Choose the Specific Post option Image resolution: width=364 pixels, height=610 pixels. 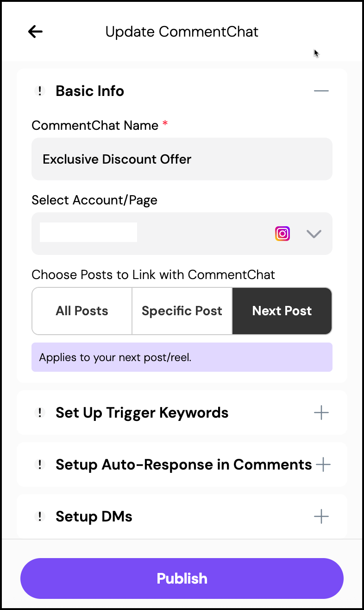point(182,311)
